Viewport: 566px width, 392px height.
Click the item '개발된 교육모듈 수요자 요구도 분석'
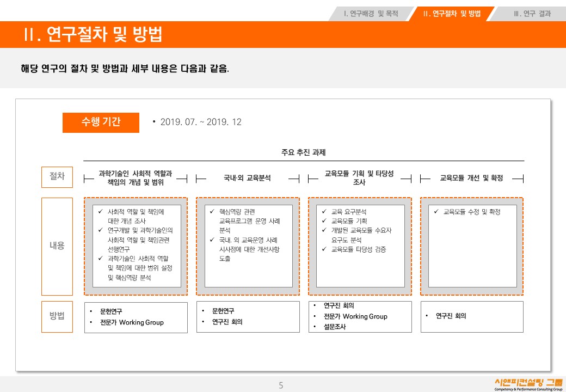coord(361,235)
